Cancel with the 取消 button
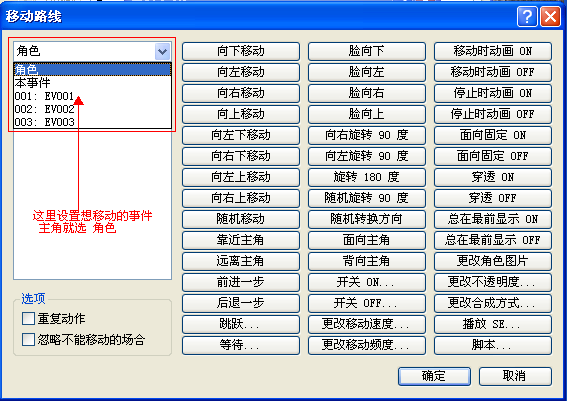Viewport: 567px width, 401px height. [x=515, y=376]
